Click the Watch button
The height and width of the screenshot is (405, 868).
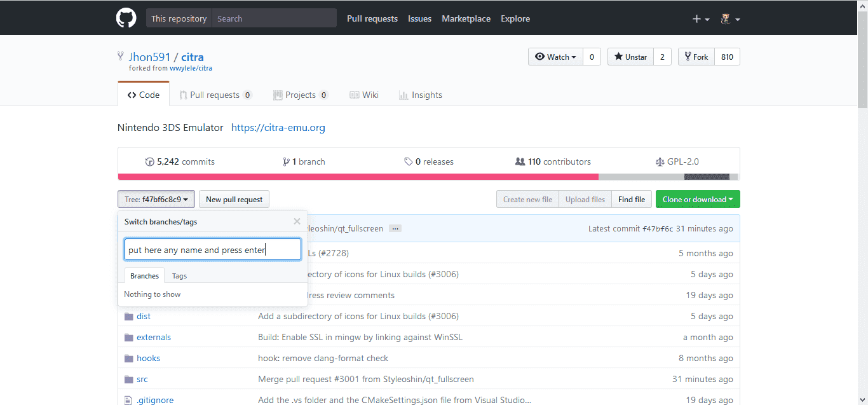coord(555,57)
